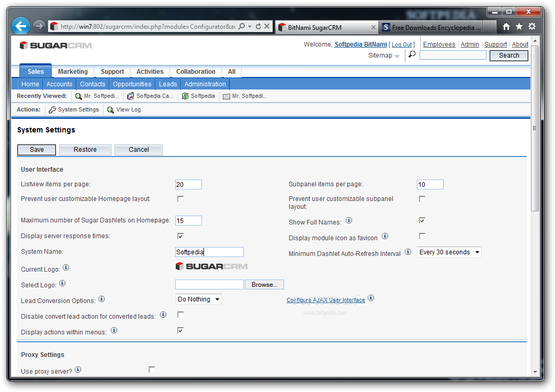Click the SugarCRM logo in header
555x392 pixels.
click(56, 46)
